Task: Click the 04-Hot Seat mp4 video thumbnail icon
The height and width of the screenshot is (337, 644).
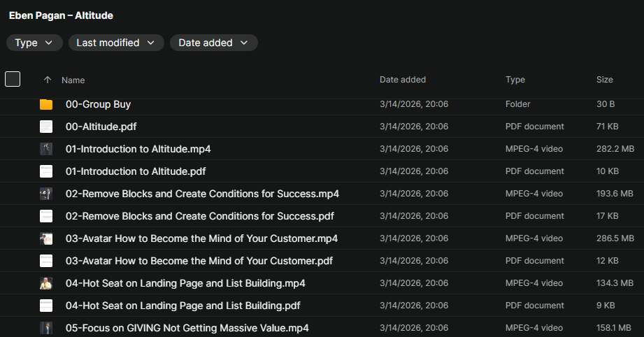Action: pos(46,283)
